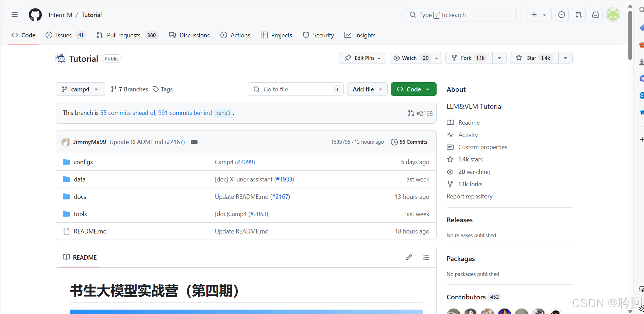644x314 pixels.
Task: Open pull requests icon in top right bar
Action: pos(578,15)
